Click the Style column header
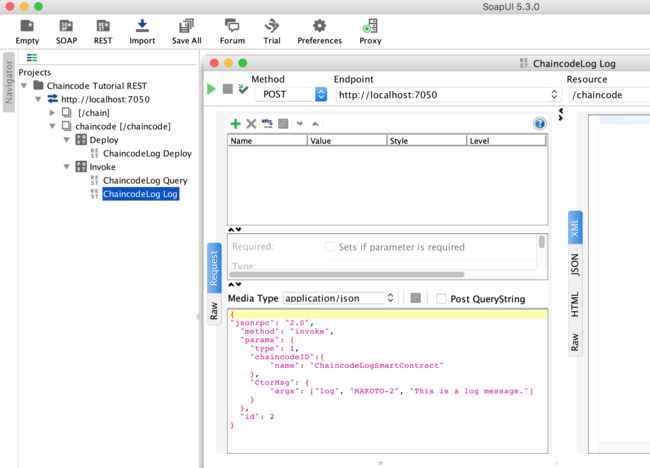Image resolution: width=650 pixels, height=468 pixels. (427, 141)
